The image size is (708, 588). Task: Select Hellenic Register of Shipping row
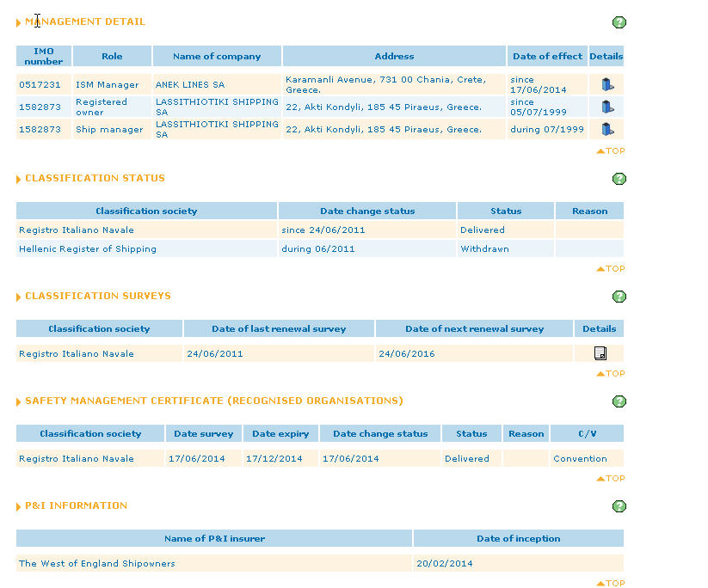[320, 248]
